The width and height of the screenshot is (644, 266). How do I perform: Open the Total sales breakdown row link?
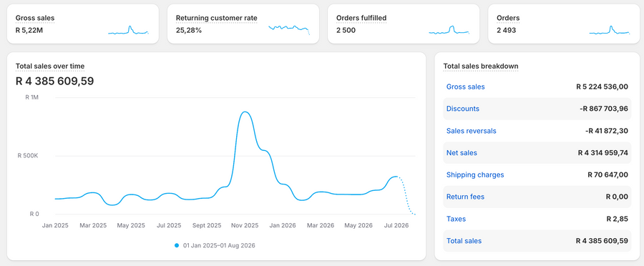464,241
